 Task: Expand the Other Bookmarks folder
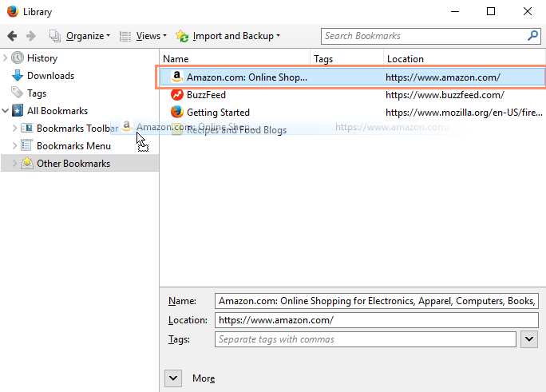[14, 164]
